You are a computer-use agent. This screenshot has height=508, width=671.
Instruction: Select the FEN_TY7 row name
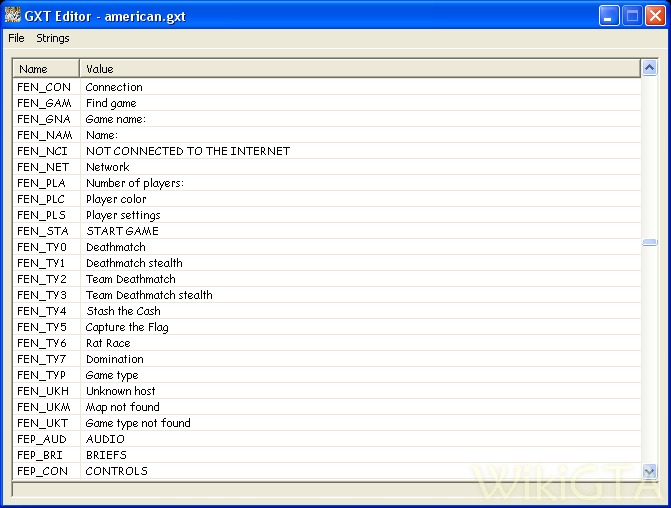42,359
